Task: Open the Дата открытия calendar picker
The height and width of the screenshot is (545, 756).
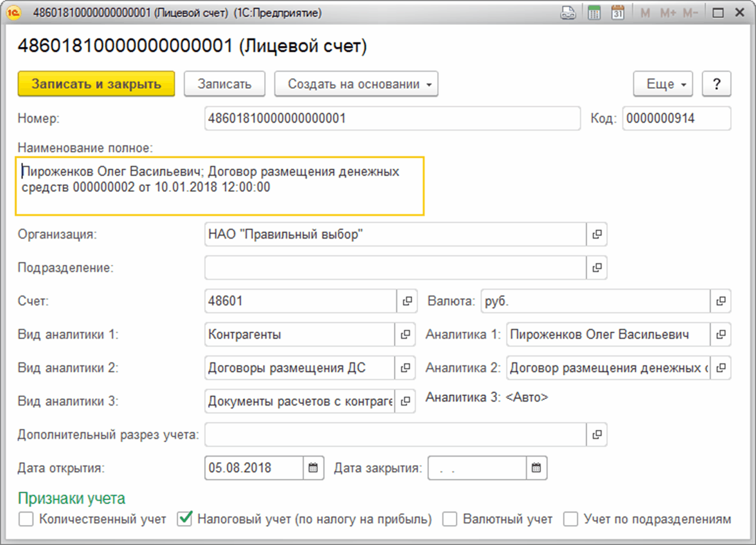Action: pyautogui.click(x=313, y=468)
